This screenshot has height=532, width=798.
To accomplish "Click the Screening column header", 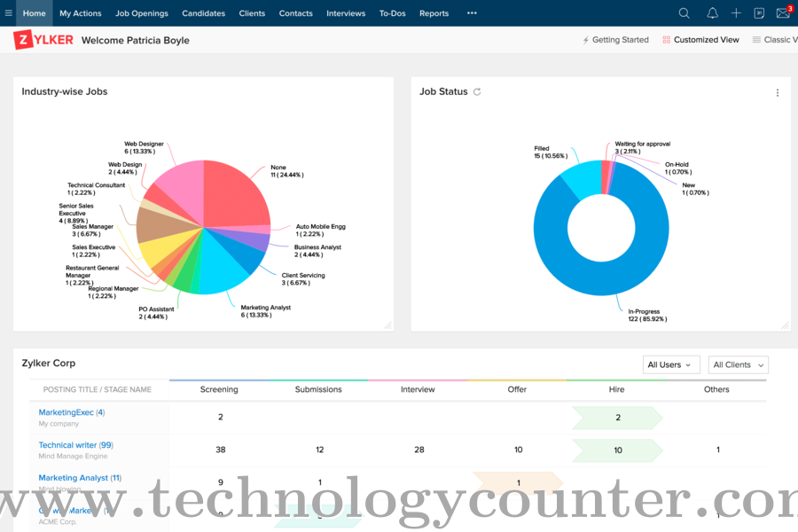I will click(219, 389).
